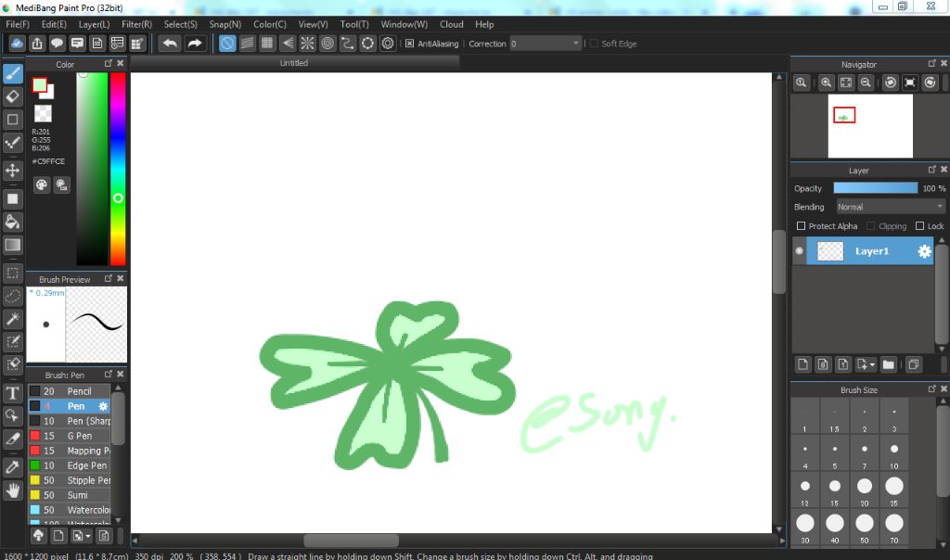Duplicate layer using the Layer panel icon
The height and width of the screenshot is (560, 950).
pos(914,363)
